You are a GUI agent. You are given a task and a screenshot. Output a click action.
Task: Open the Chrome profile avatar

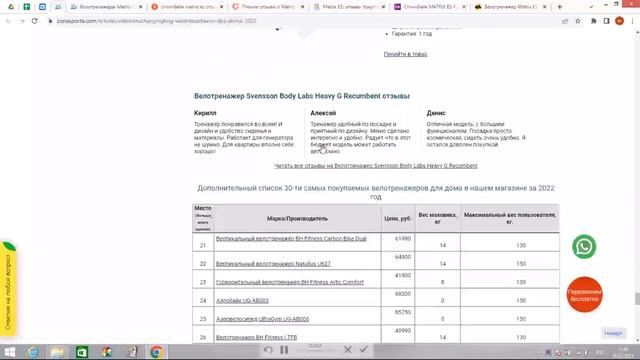(619, 21)
